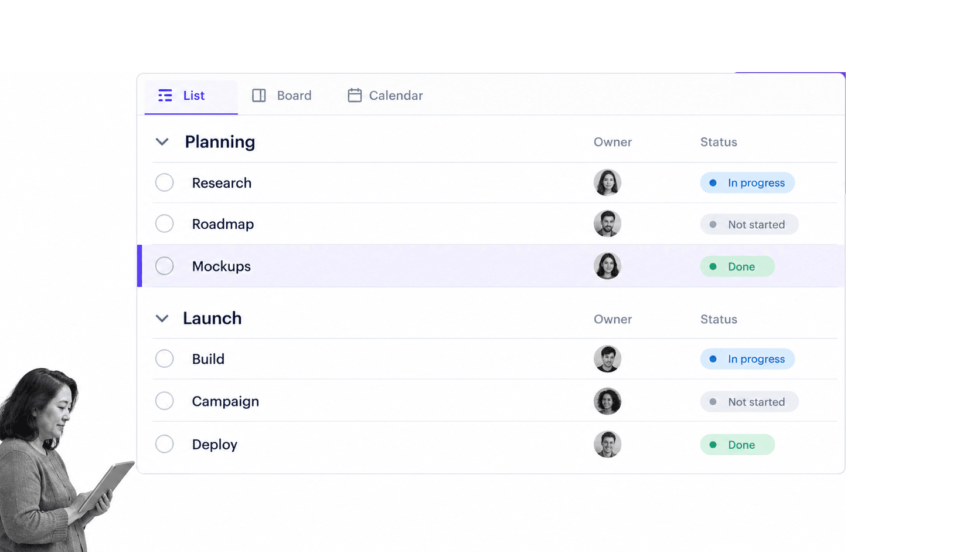Open Mockups status Done pill
The width and height of the screenshot is (980, 552).
pyautogui.click(x=737, y=266)
